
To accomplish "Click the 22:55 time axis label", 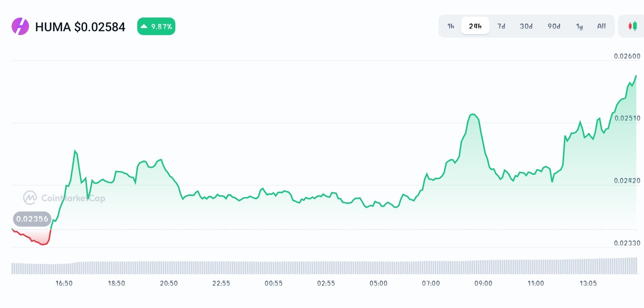I will pos(221,283).
